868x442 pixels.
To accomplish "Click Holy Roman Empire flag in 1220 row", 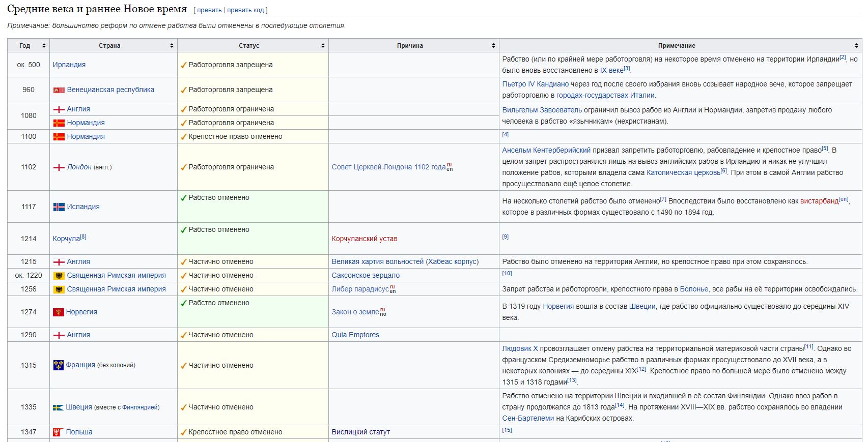I will coord(59,276).
